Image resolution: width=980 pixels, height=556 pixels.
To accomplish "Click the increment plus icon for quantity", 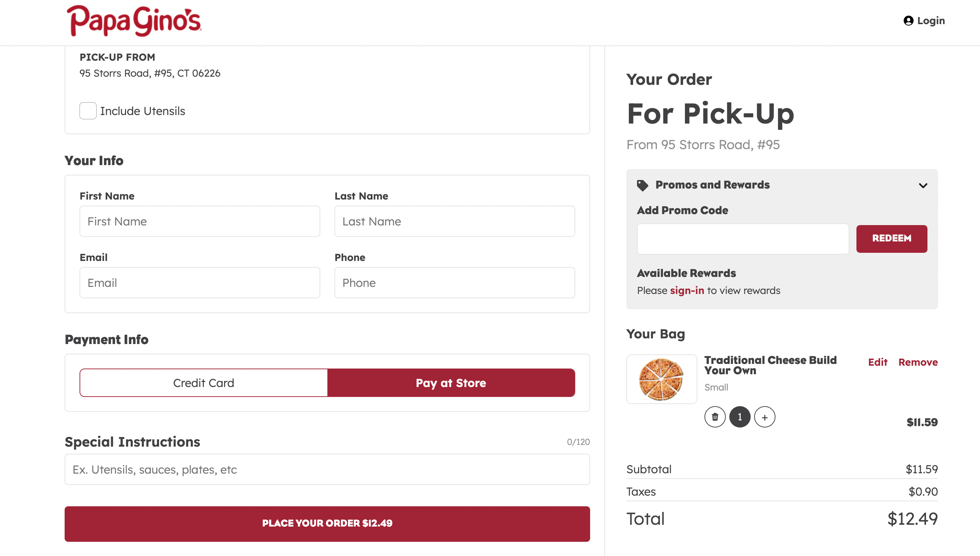I will tap(764, 417).
